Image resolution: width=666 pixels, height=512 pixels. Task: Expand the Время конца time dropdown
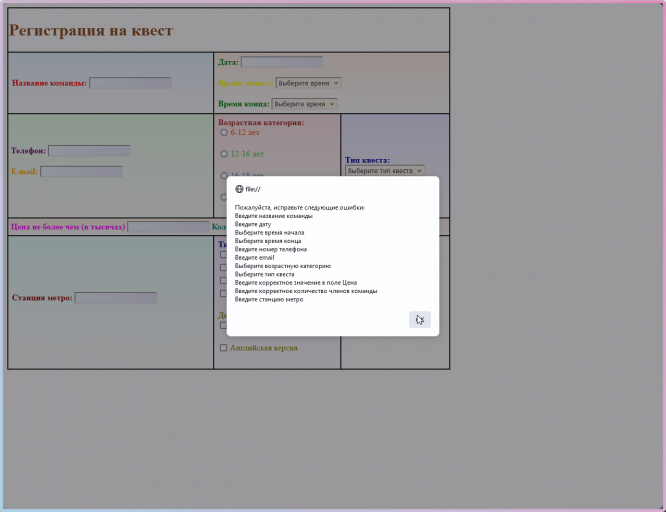pyautogui.click(x=304, y=104)
